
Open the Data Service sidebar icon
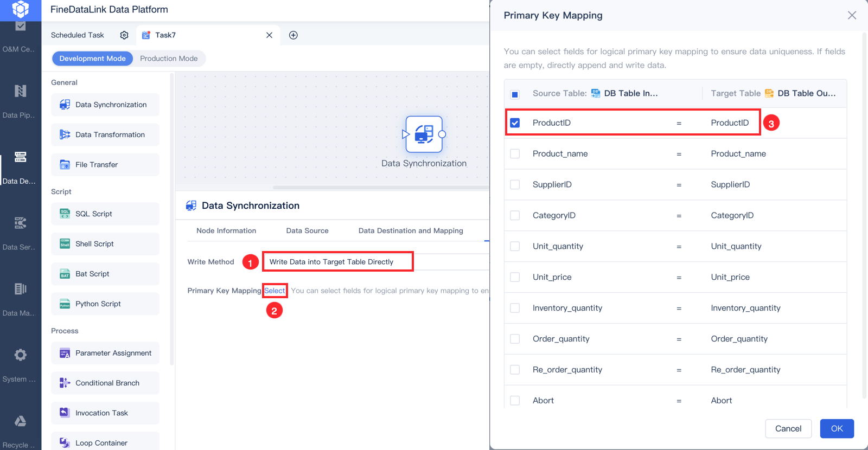pyautogui.click(x=21, y=223)
